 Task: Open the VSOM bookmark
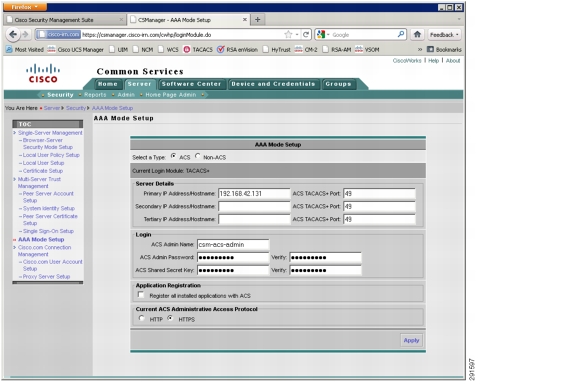367,50
